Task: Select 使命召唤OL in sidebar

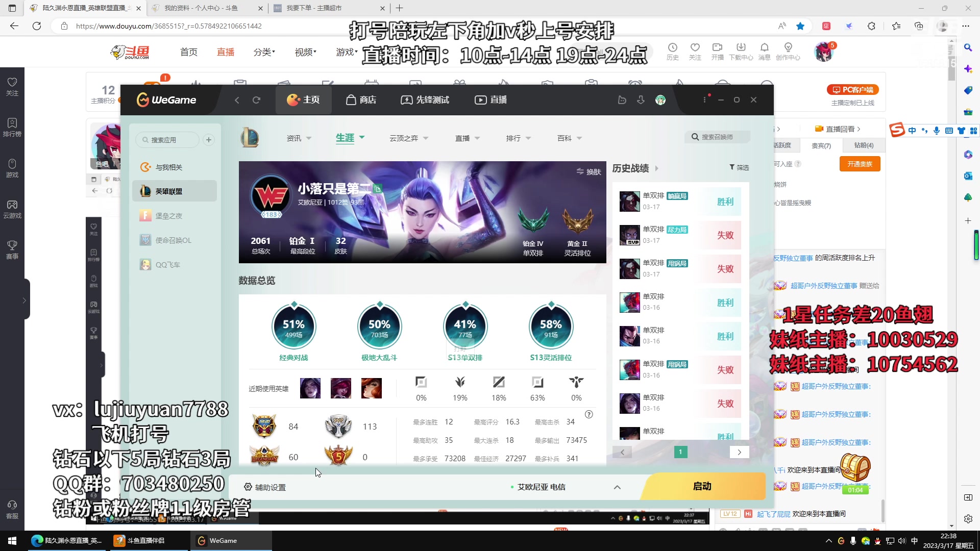Action: tap(174, 240)
